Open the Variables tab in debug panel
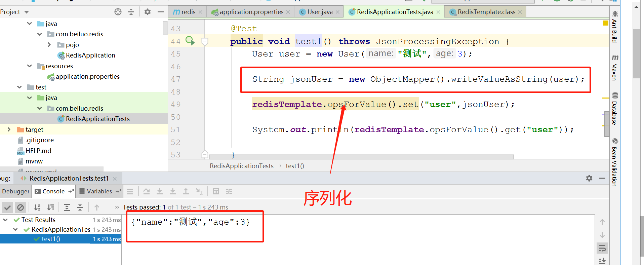644x265 pixels. 100,191
